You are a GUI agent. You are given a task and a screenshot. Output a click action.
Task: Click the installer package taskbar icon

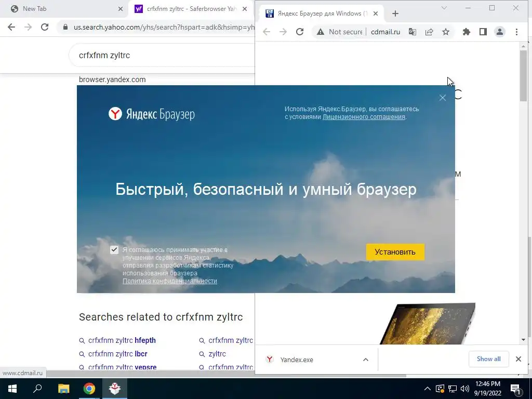tap(115, 389)
